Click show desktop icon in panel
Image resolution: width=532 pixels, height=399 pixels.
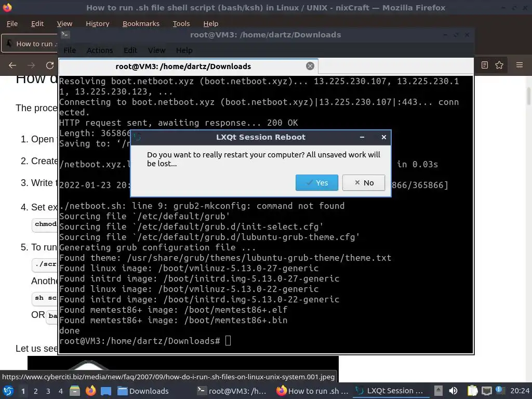point(106,391)
